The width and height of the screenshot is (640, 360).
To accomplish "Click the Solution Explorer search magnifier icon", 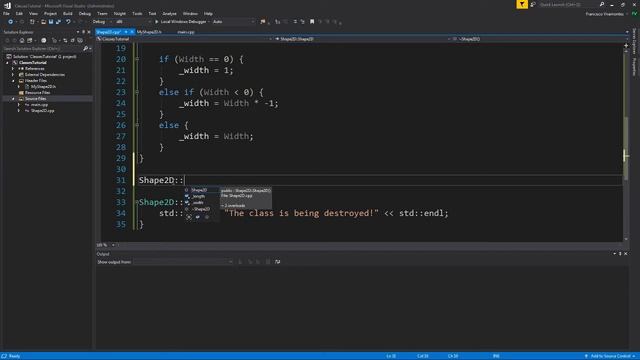I will point(85,49).
